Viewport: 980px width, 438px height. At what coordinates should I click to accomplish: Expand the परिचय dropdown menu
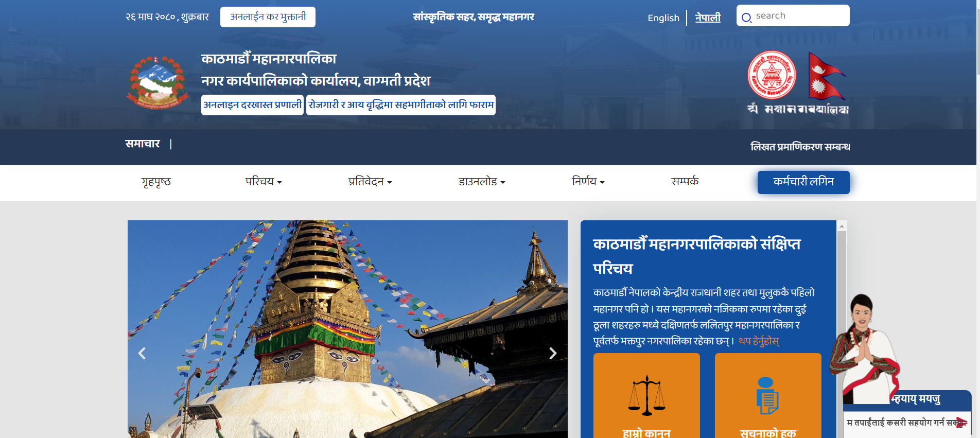click(264, 182)
